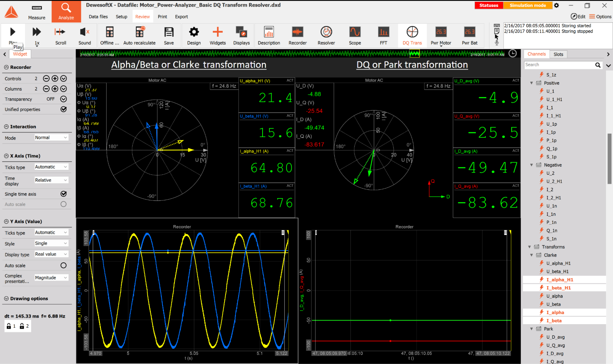
Task: Open the Offline math icon
Action: point(109,32)
